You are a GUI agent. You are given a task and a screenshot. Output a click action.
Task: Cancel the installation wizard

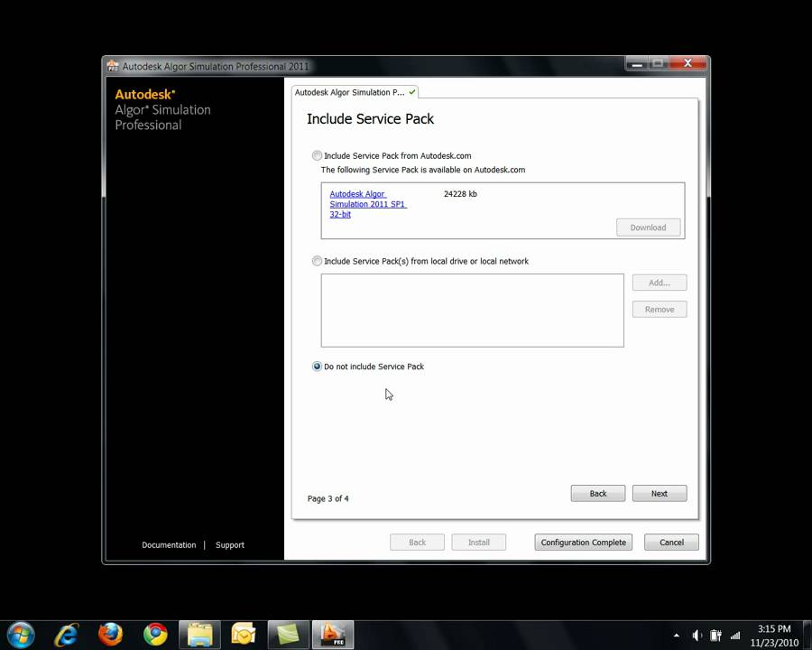[x=671, y=543]
